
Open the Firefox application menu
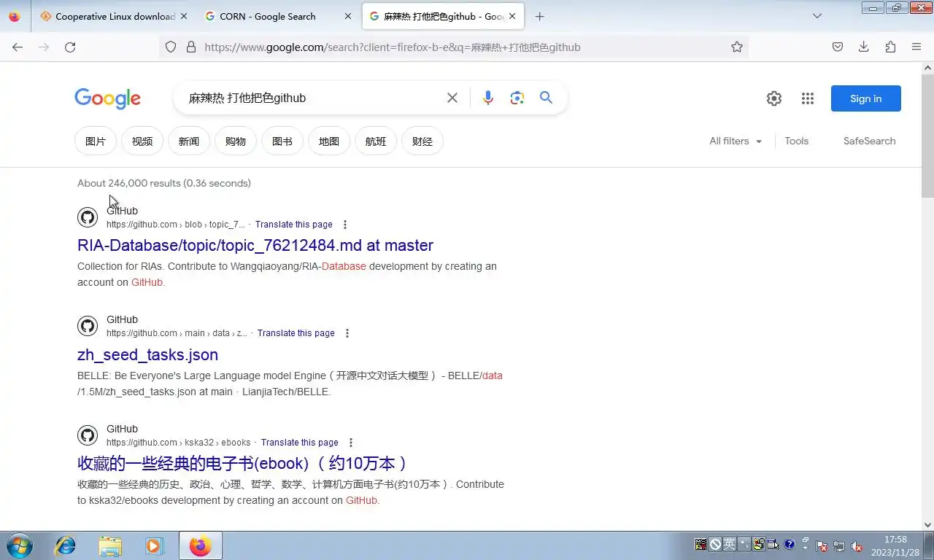point(916,47)
